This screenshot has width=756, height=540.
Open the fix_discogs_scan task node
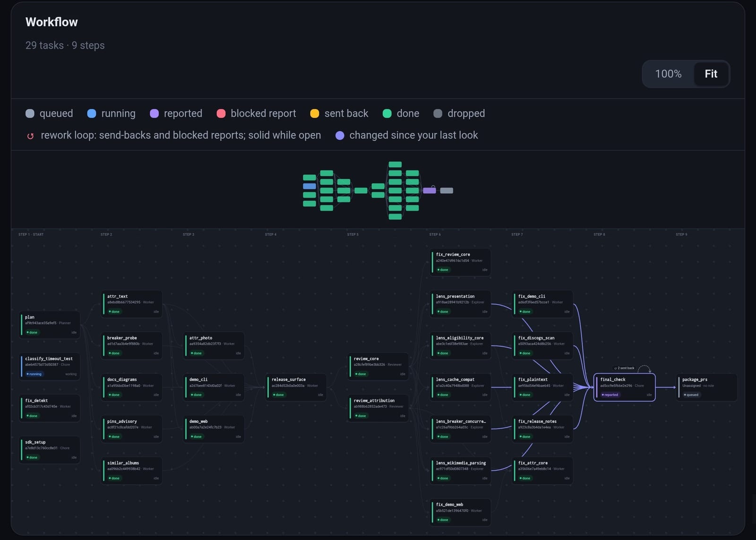click(543, 345)
